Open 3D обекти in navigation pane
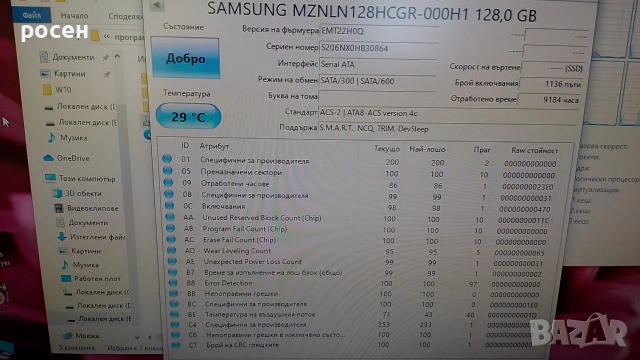Image resolution: width=640 pixels, height=360 pixels. click(83, 193)
